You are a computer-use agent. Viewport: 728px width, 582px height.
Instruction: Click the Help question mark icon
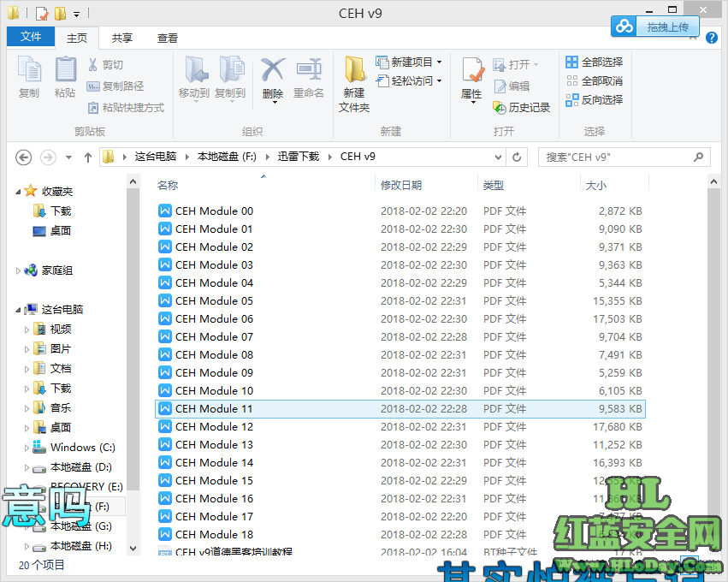711,39
